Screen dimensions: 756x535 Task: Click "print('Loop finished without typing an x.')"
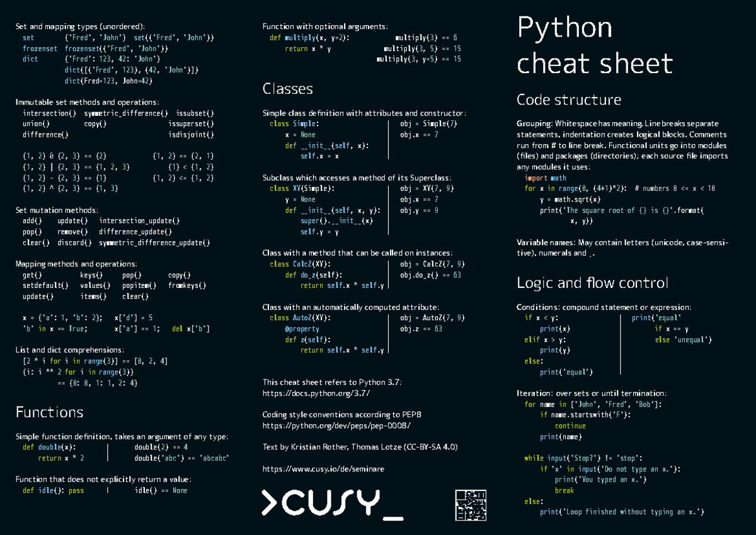[622, 512]
